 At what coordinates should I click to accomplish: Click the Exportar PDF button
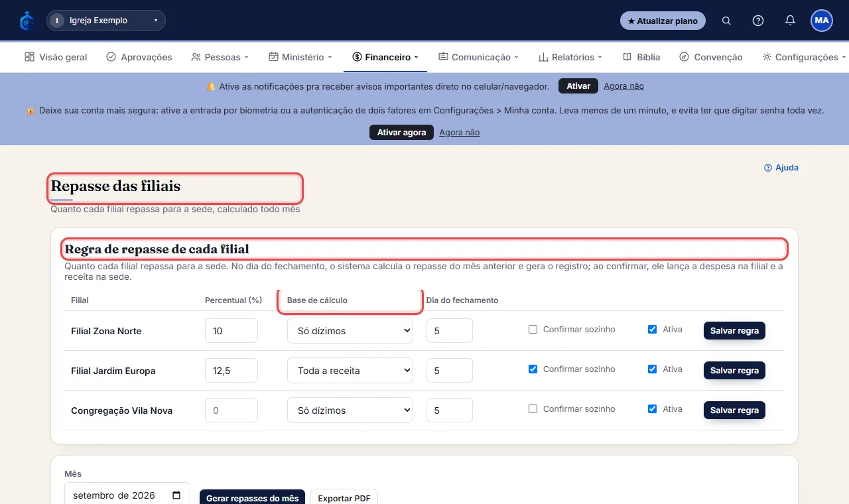click(344, 498)
